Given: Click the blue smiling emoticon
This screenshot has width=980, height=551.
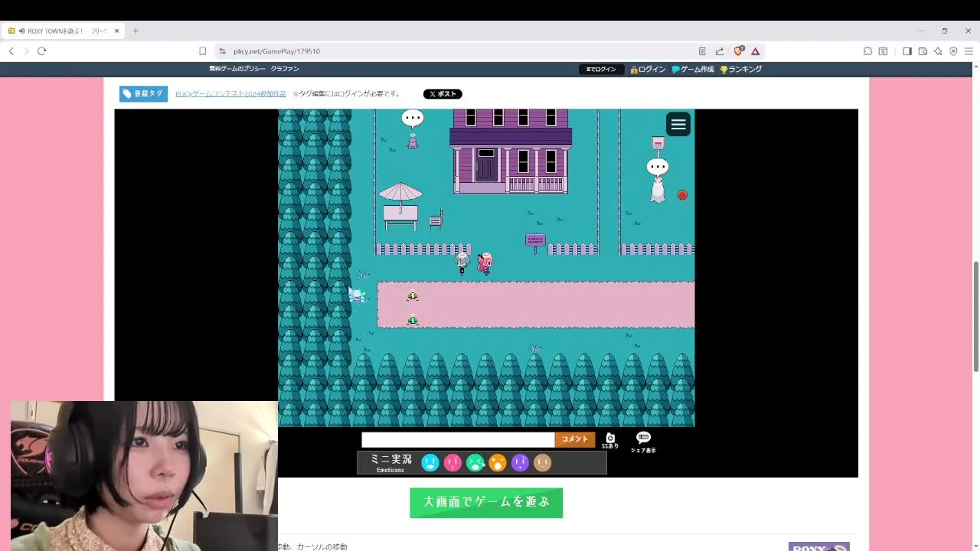Looking at the screenshot, I should point(430,462).
